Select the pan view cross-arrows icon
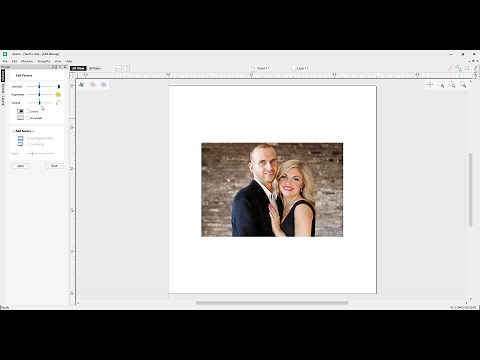The image size is (480, 360). 430,85
